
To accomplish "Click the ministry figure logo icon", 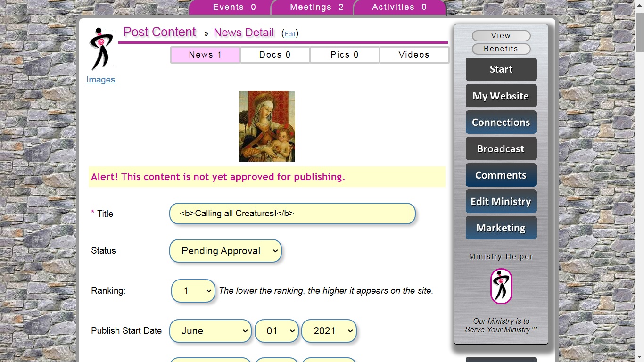I will pos(101,49).
